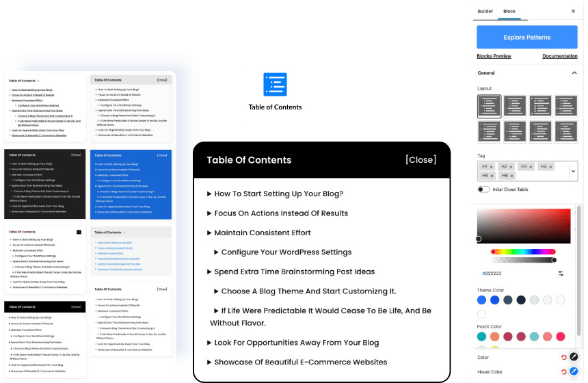The height and width of the screenshot is (383, 588).
Task: Pick the slate gray-blue Theme Color swatch
Action: coord(508,300)
